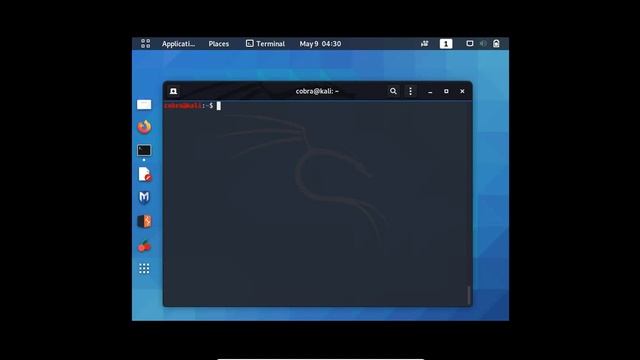Viewport: 640px width, 360px height.
Task: Launch Firefox from the dock
Action: pyautogui.click(x=144, y=127)
